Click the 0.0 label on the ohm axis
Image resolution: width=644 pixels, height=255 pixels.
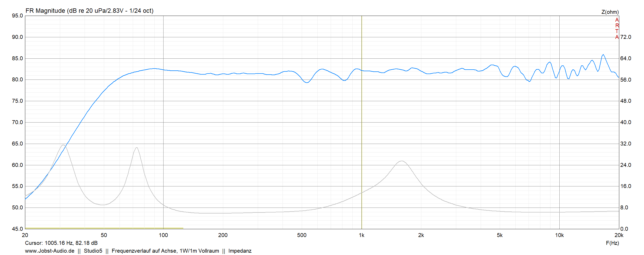[x=624, y=229]
